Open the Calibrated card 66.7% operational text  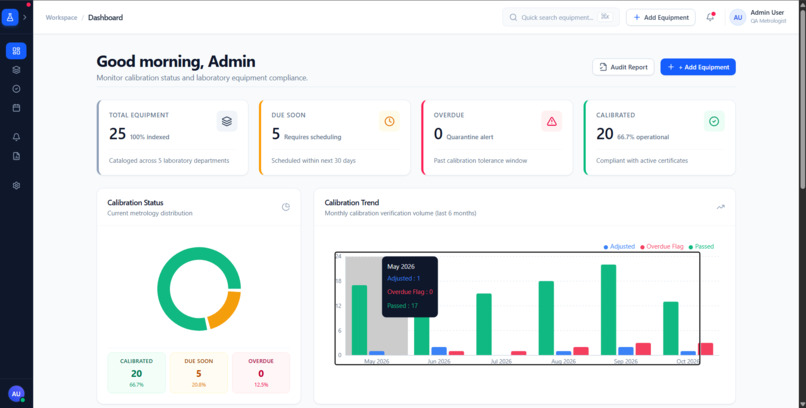pos(643,137)
